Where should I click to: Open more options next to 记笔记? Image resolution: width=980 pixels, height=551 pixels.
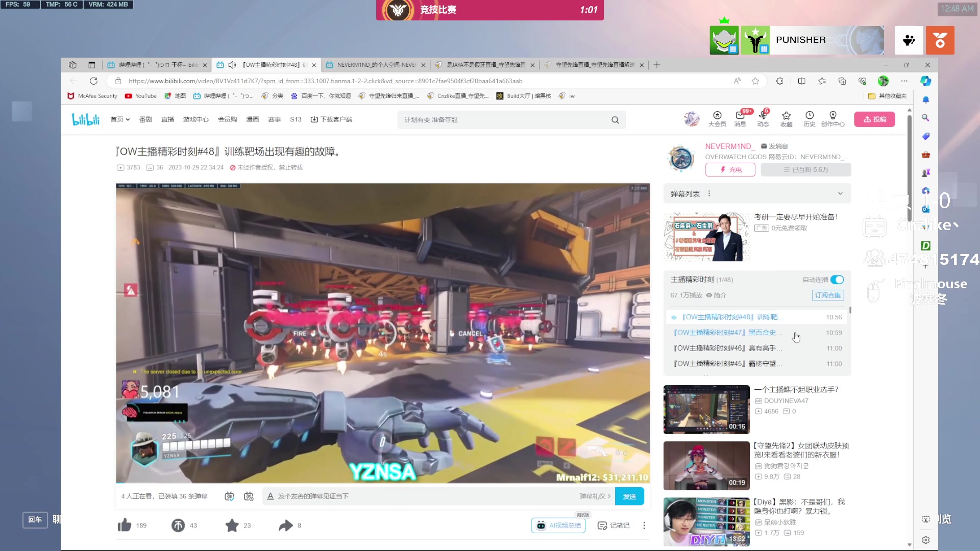644,525
